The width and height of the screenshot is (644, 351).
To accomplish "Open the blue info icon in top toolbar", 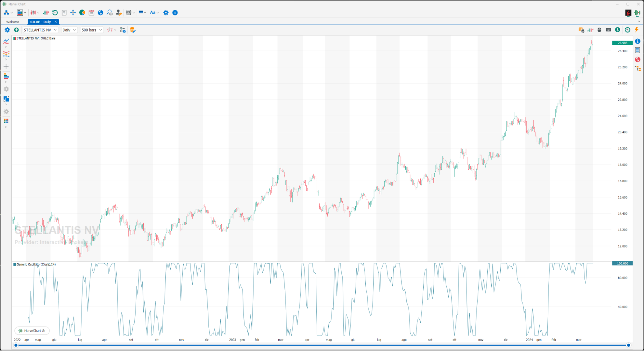I will [x=175, y=13].
